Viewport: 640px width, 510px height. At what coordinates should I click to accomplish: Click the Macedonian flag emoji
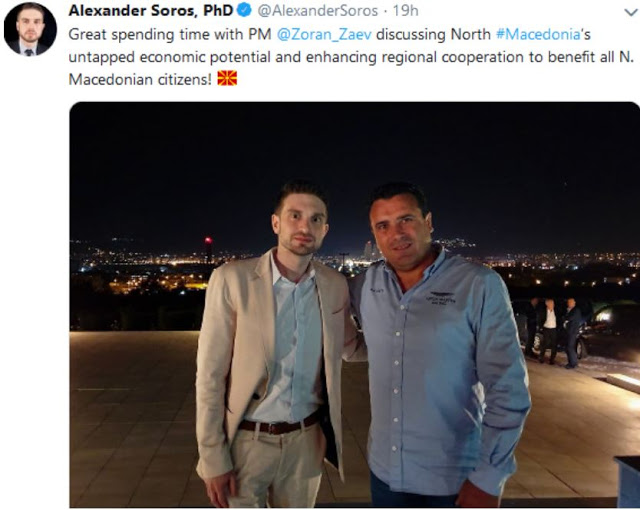point(227,78)
